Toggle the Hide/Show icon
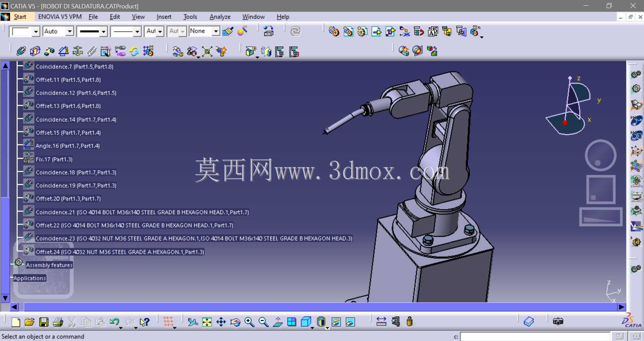This screenshot has width=644, height=341. coord(336,322)
